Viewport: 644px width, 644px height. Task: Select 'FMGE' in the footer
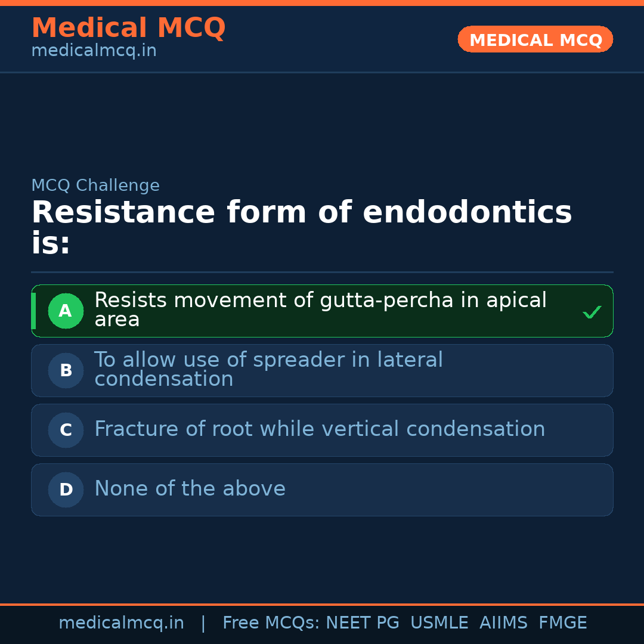pos(563,623)
